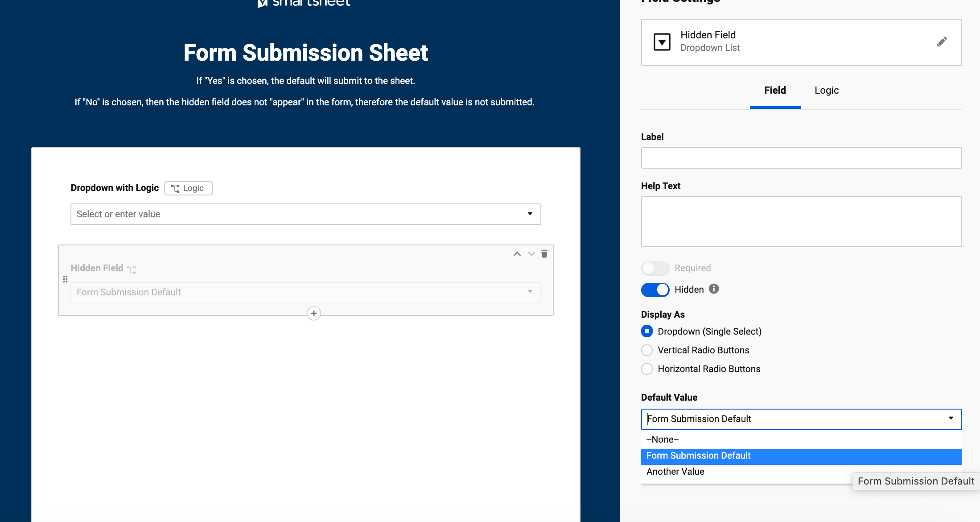Choose --None-- from the Default Value list
Screen dimensions: 980x522
[801, 439]
